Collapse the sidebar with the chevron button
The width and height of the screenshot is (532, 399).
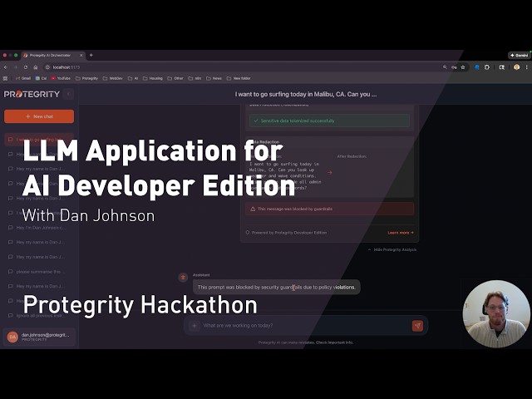[x=68, y=94]
